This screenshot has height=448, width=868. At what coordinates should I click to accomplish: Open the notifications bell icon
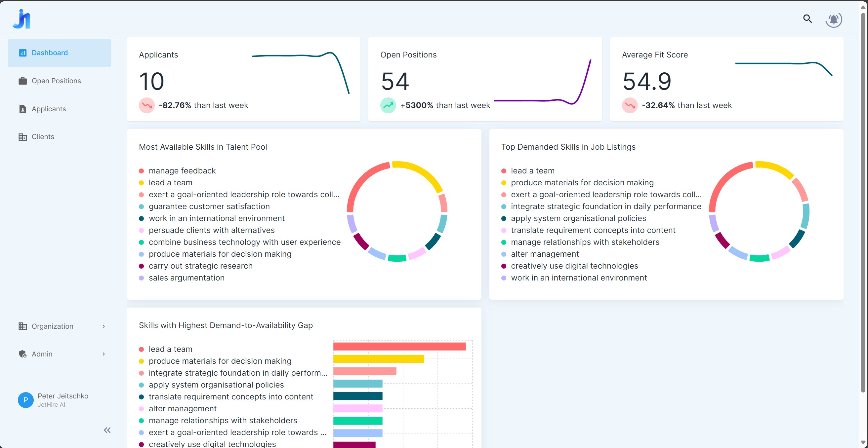(x=834, y=19)
